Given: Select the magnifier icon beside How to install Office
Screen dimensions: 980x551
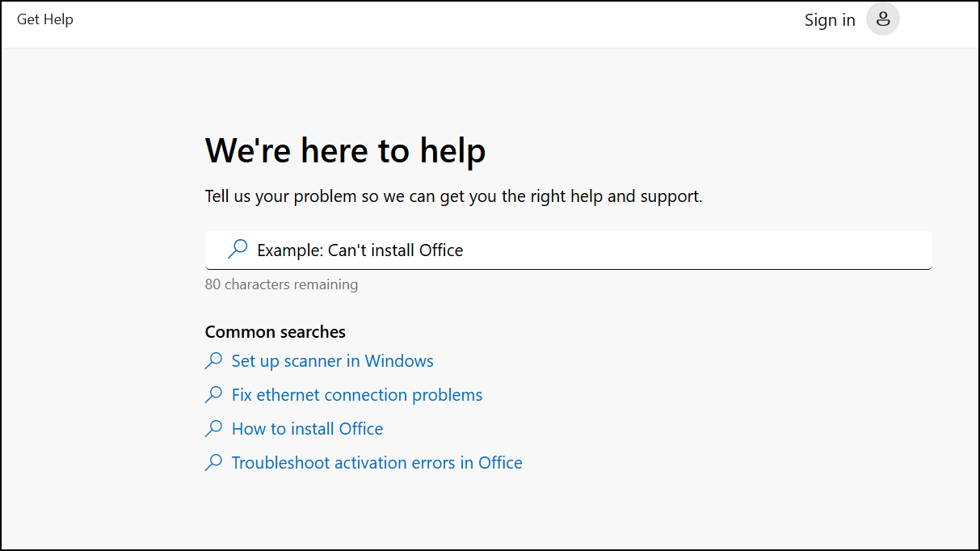Looking at the screenshot, I should 214,429.
